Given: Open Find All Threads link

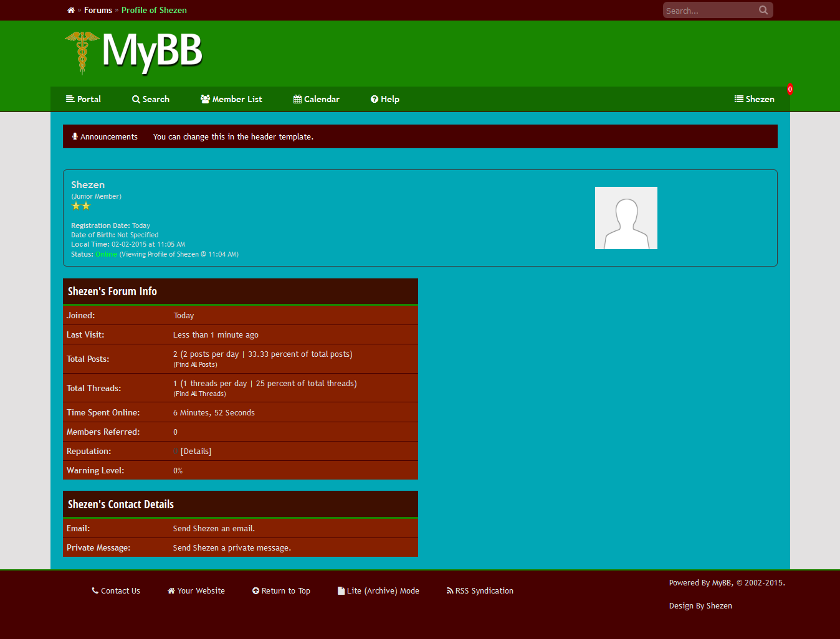Looking at the screenshot, I should pyautogui.click(x=199, y=394).
